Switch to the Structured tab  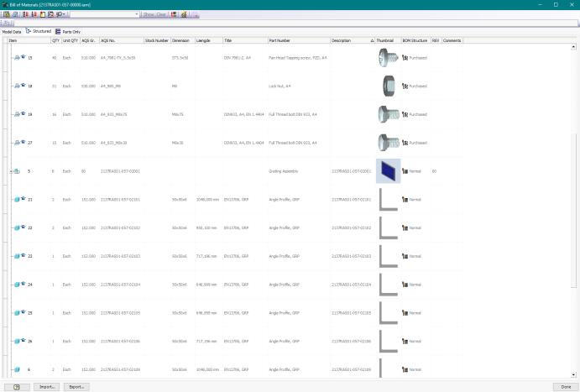click(x=39, y=31)
